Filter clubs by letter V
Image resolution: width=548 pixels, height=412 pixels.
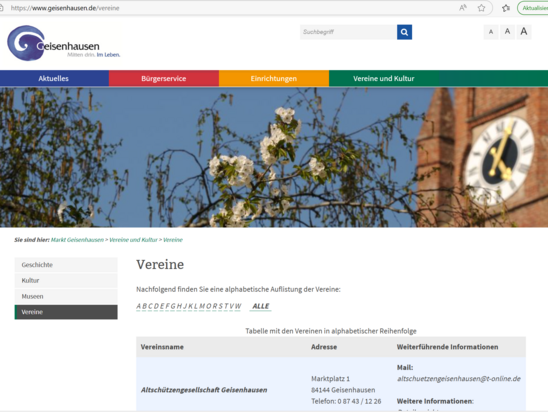(x=231, y=306)
